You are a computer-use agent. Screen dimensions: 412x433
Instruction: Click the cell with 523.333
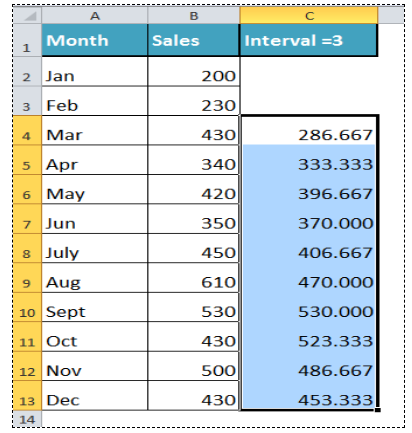point(309,336)
